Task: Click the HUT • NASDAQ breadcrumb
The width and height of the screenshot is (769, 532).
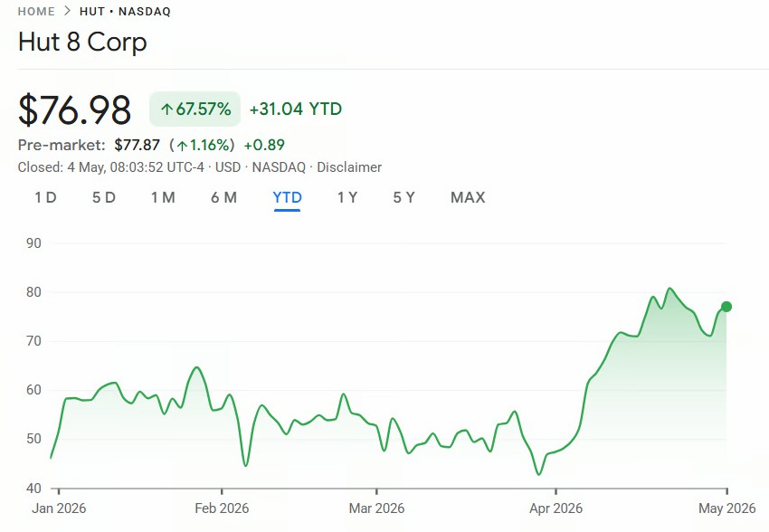Action: coord(125,11)
